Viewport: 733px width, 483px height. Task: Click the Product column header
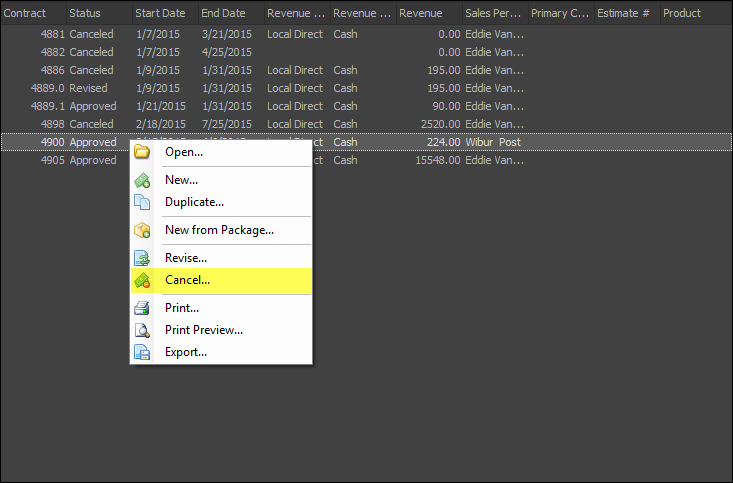pos(696,13)
